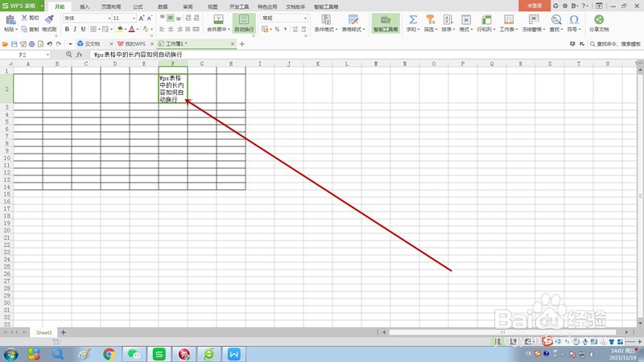Image resolution: width=644 pixels, height=362 pixels.
Task: Click the yellow fill color bucket
Action: 120,29
